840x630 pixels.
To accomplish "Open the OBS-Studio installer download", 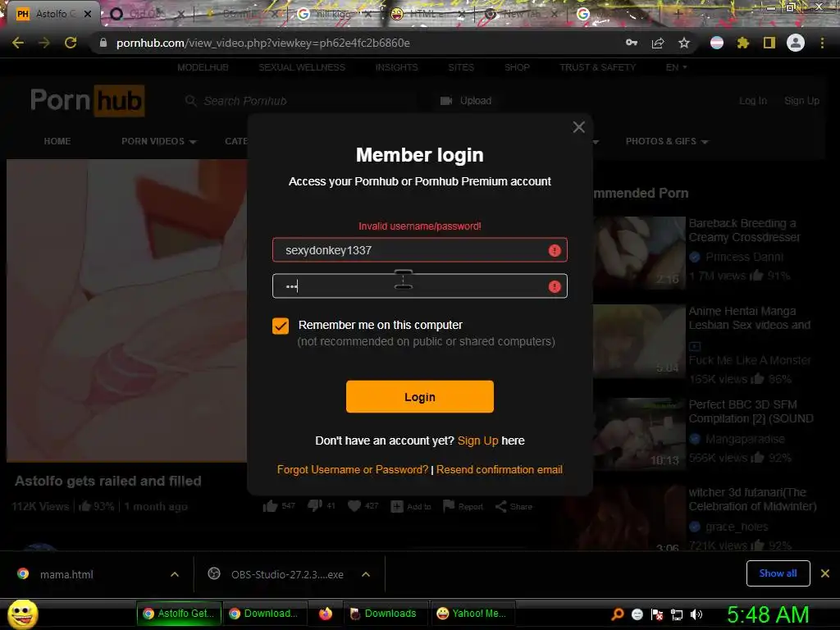I will pyautogui.click(x=287, y=574).
